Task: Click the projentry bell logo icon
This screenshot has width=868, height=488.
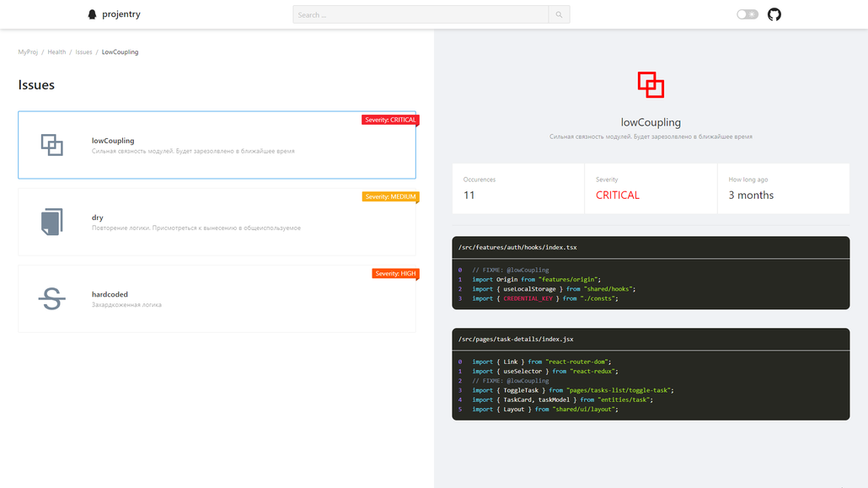Action: pyautogui.click(x=92, y=13)
